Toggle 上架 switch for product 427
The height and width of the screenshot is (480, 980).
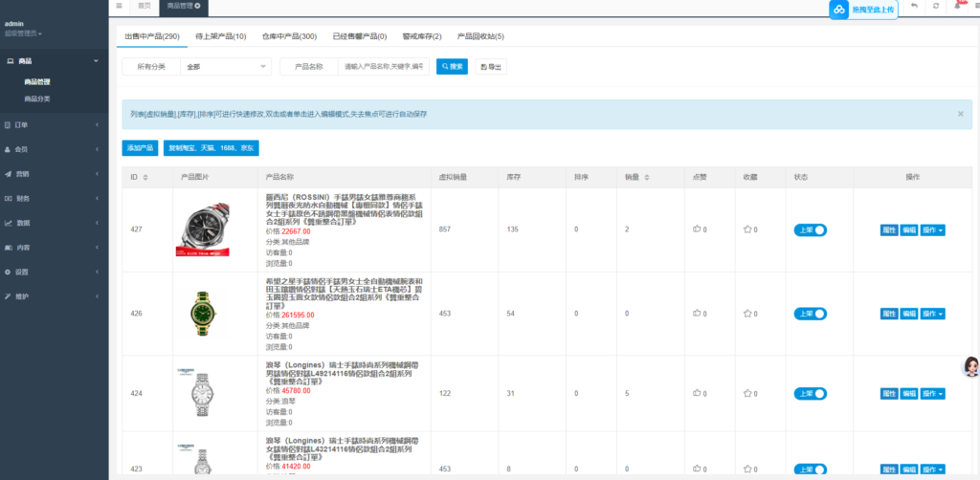pos(810,229)
